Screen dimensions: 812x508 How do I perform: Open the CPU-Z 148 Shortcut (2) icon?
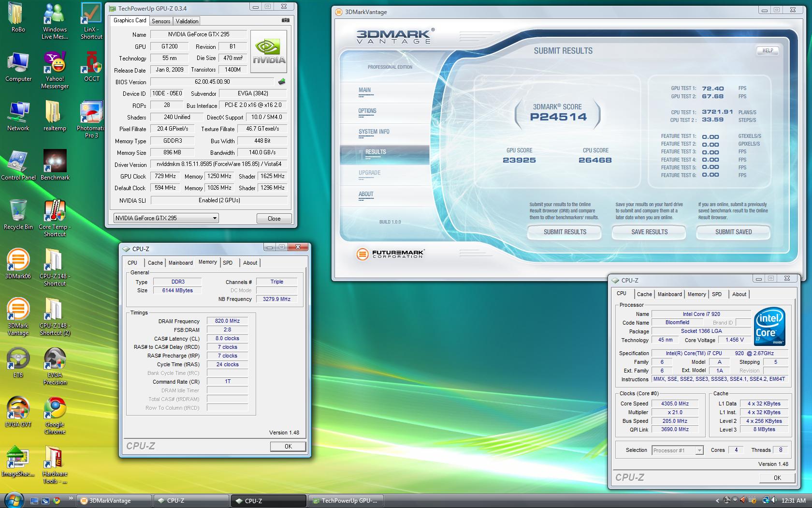(55, 317)
